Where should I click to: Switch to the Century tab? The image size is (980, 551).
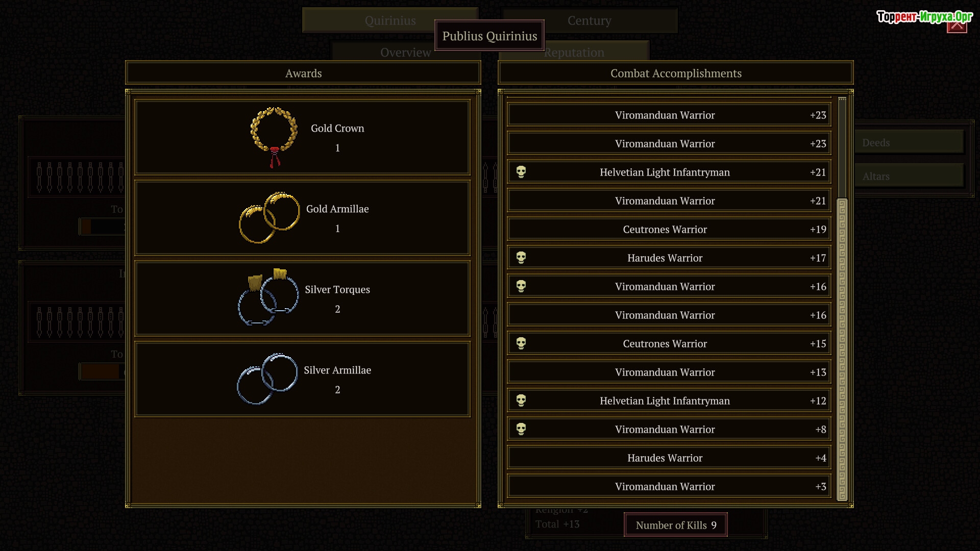(x=590, y=20)
